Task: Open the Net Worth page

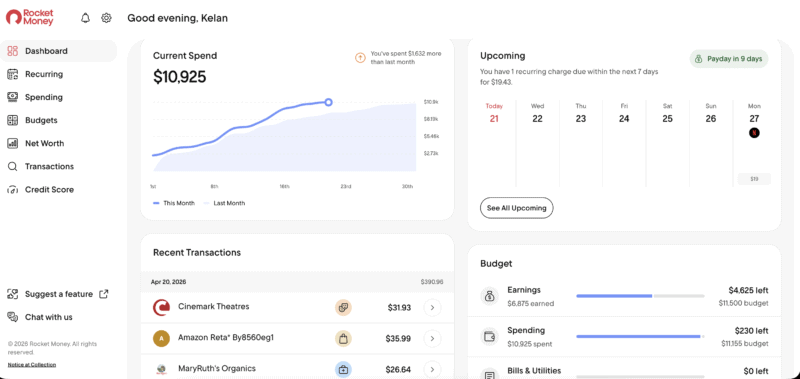Action: (59, 143)
